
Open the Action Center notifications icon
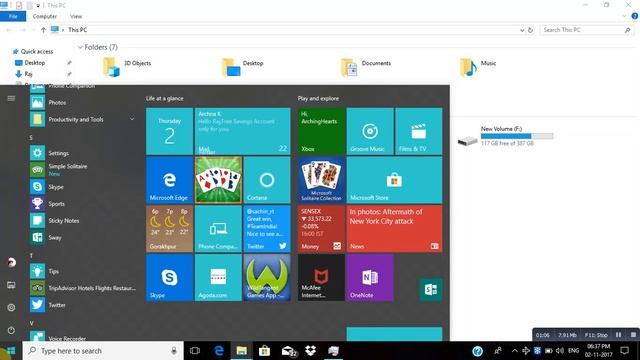(624, 351)
